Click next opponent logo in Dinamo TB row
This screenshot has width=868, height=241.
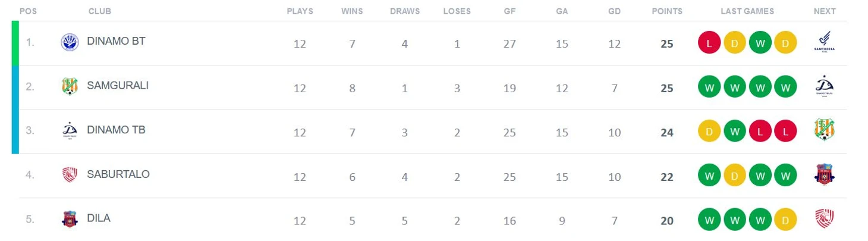click(x=825, y=130)
